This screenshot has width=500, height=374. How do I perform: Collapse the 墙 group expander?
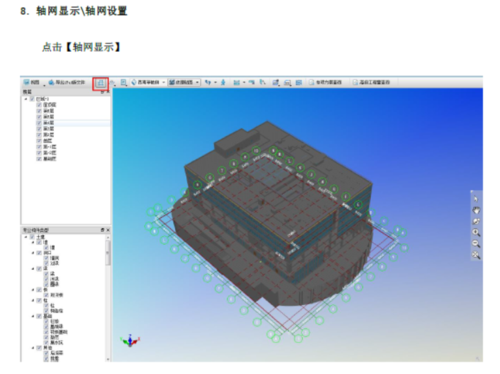[33, 242]
